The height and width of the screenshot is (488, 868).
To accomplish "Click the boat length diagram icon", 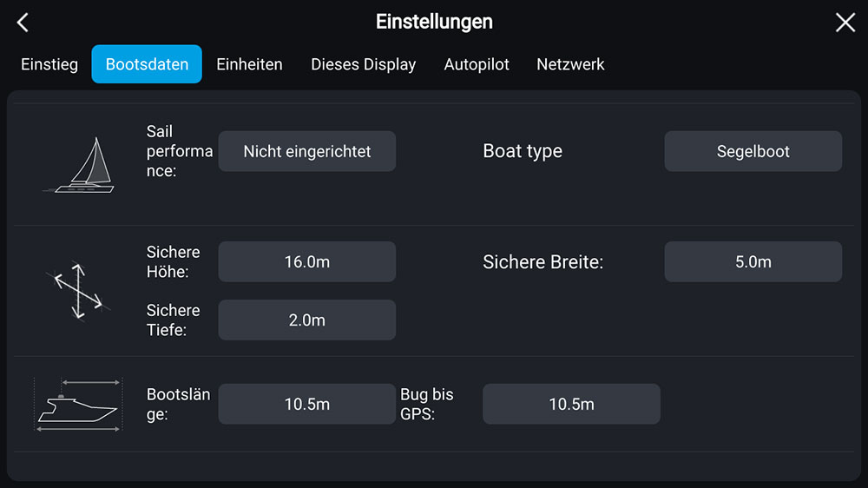I will click(x=78, y=405).
